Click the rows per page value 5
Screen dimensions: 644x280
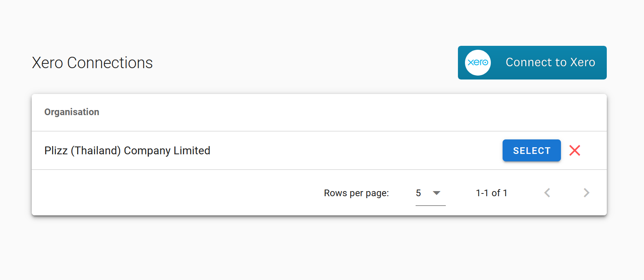click(x=418, y=193)
